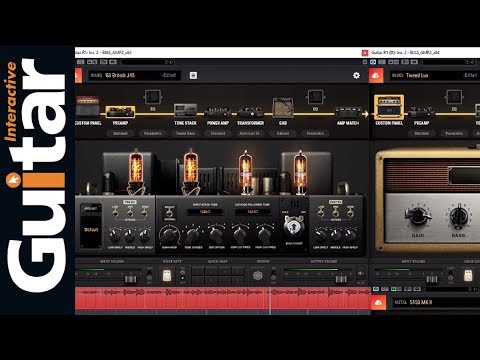Toggle Pre EQ low bypass switch
Image resolution: width=480 pixels, height=360 pixels.
point(115,213)
